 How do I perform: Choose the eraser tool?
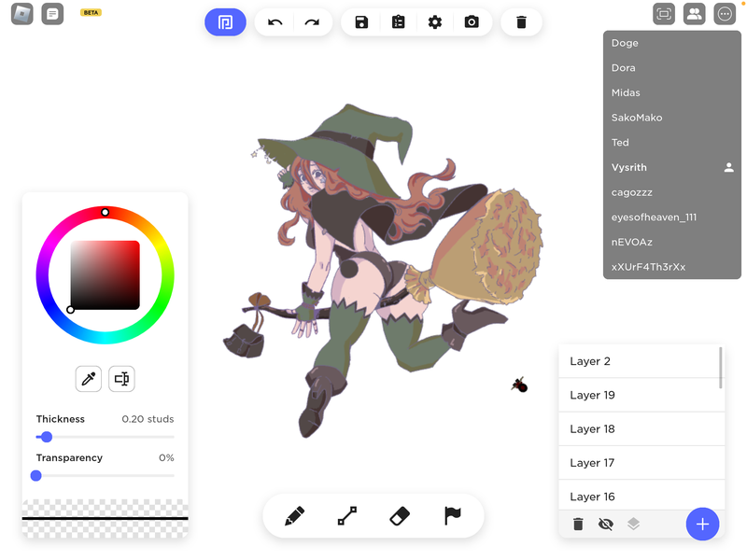coord(400,515)
